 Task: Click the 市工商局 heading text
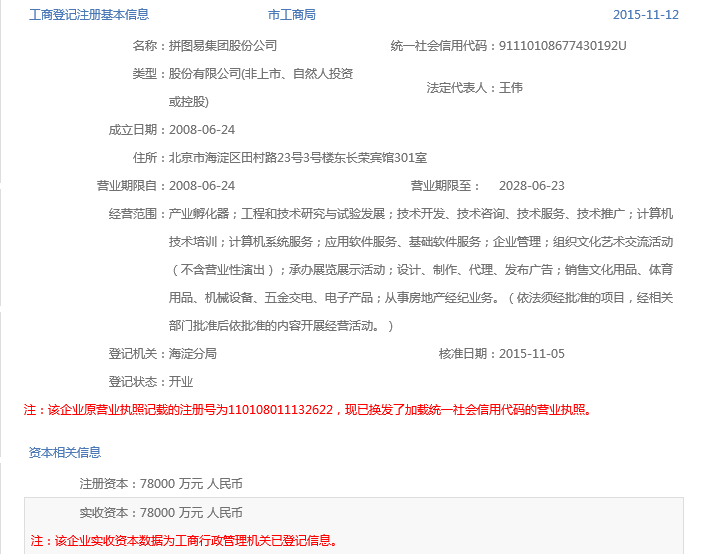292,15
